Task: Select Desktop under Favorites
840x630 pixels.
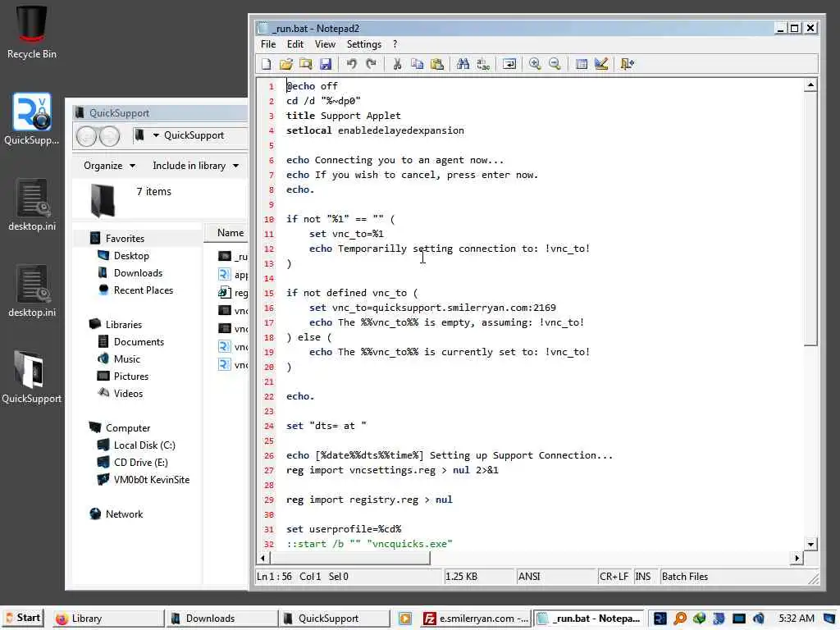Action: [130, 256]
